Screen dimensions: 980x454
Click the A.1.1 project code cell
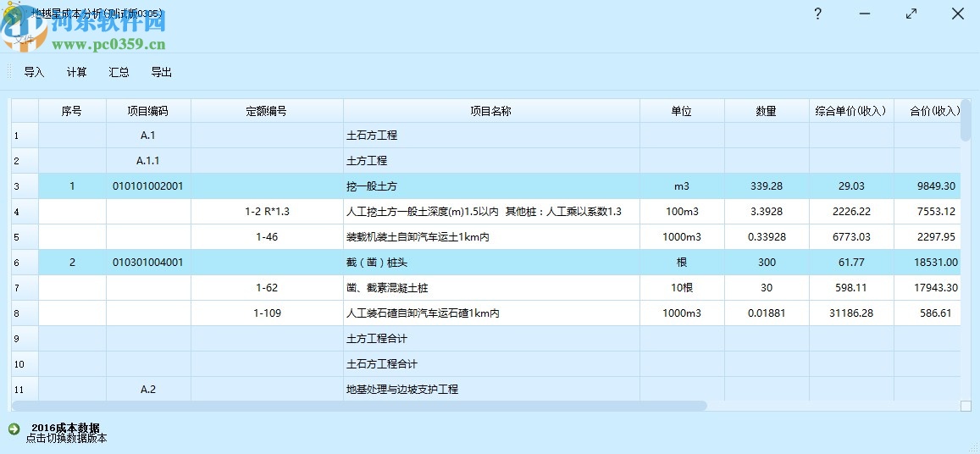click(x=148, y=161)
